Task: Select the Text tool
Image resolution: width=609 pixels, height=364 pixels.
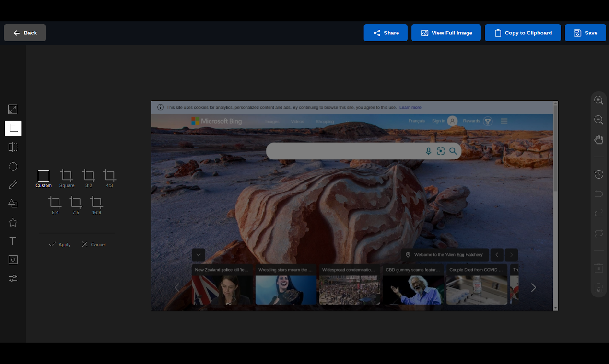Action: [13, 241]
